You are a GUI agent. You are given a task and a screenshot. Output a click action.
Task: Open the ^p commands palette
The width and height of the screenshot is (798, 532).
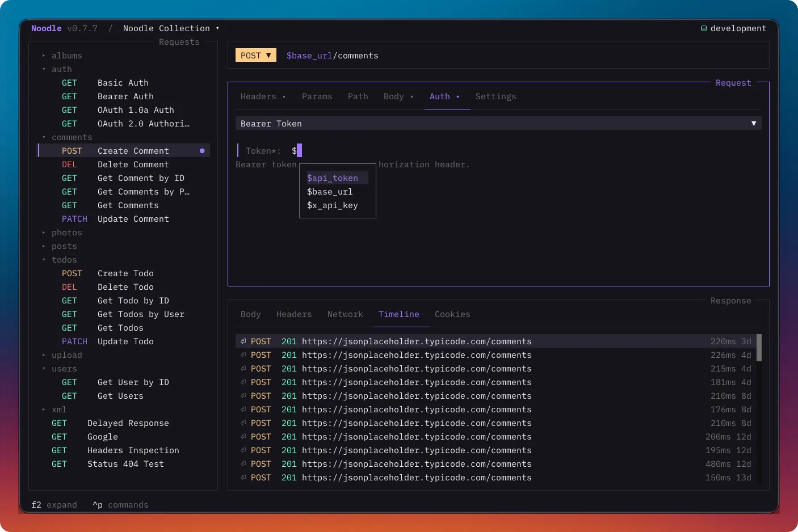(120, 505)
